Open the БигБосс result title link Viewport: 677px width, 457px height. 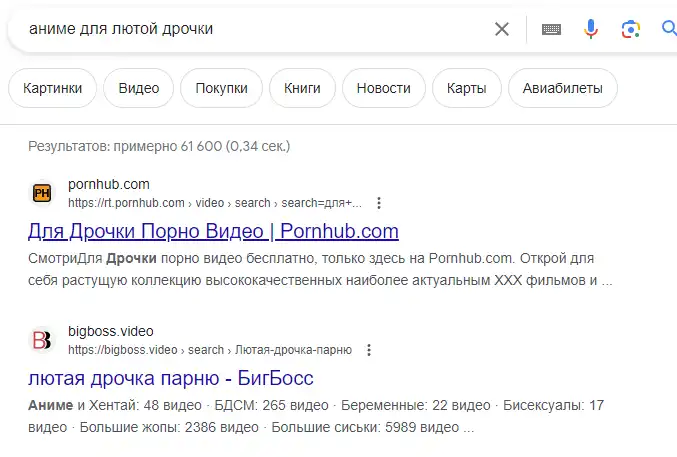pos(171,378)
